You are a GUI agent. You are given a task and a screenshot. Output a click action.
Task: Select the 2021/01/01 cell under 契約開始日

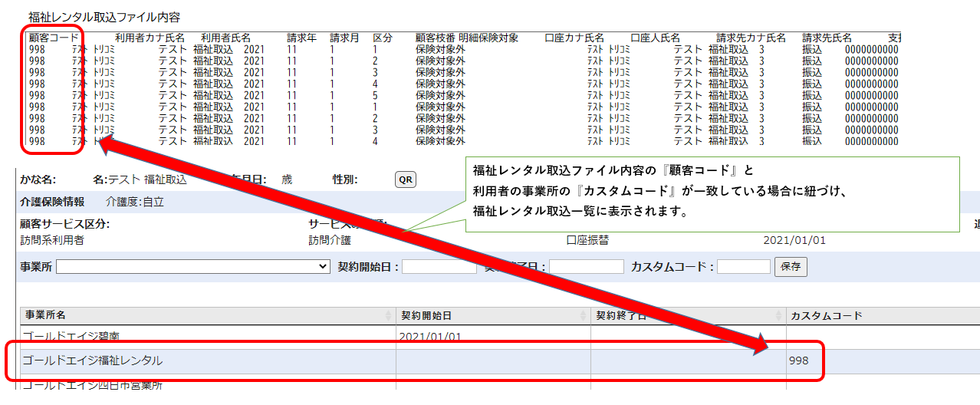click(x=430, y=336)
